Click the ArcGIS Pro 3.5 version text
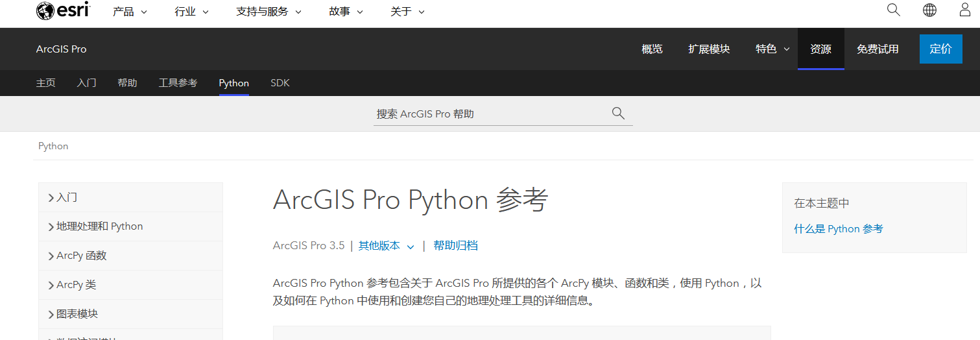Image resolution: width=980 pixels, height=340 pixels. tap(309, 246)
